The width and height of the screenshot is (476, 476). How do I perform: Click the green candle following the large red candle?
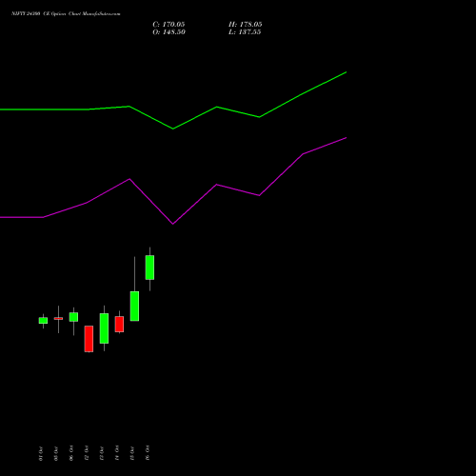pyautogui.click(x=104, y=328)
